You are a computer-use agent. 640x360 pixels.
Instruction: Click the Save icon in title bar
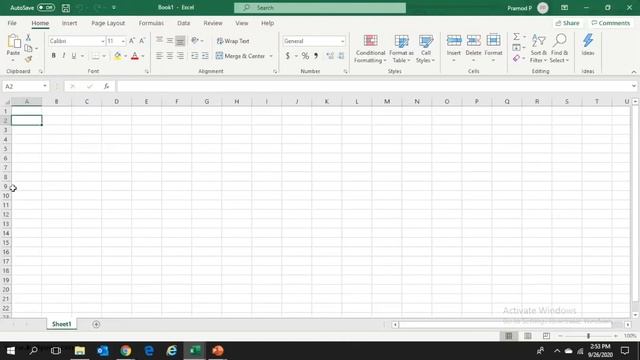click(x=66, y=8)
